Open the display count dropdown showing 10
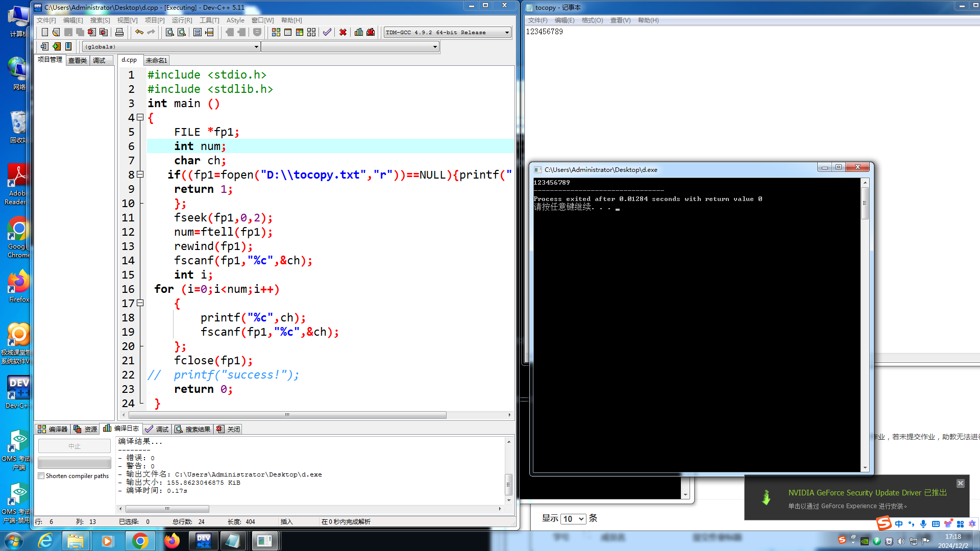980x551 pixels. coord(573,519)
